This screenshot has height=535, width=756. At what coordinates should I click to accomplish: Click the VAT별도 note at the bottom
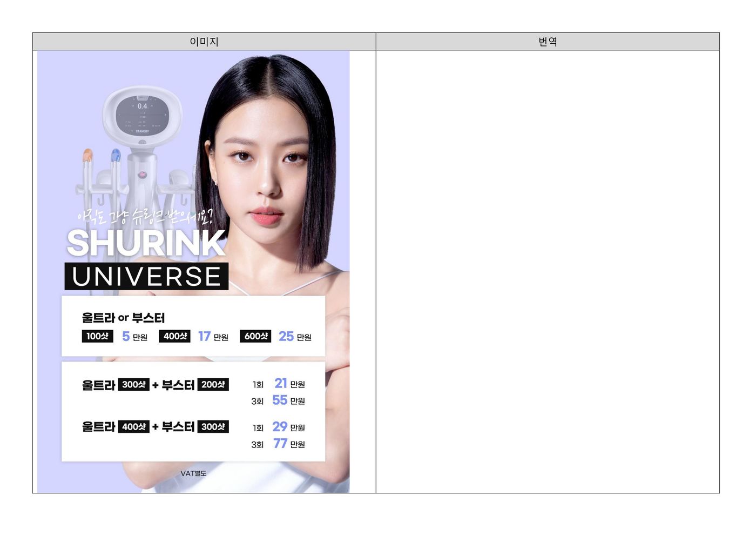click(193, 473)
